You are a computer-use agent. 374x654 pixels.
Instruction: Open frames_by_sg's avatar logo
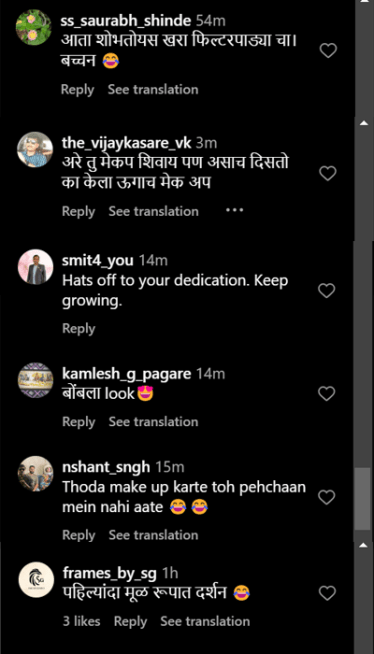point(36,580)
